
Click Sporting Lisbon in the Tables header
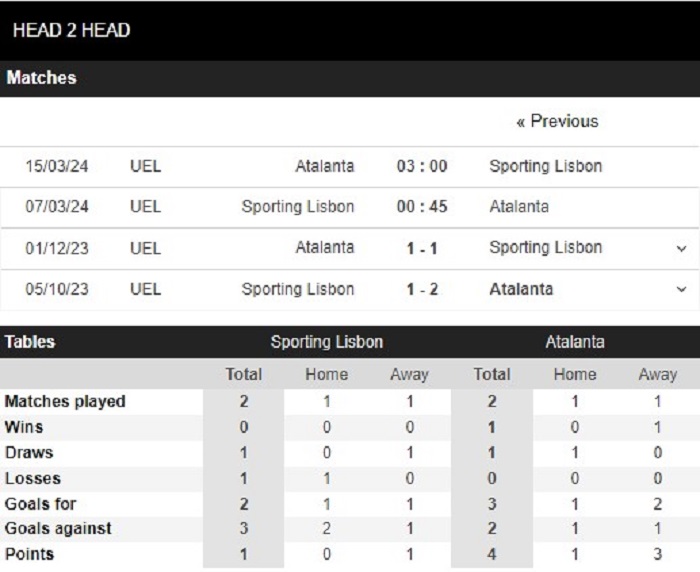pos(326,342)
